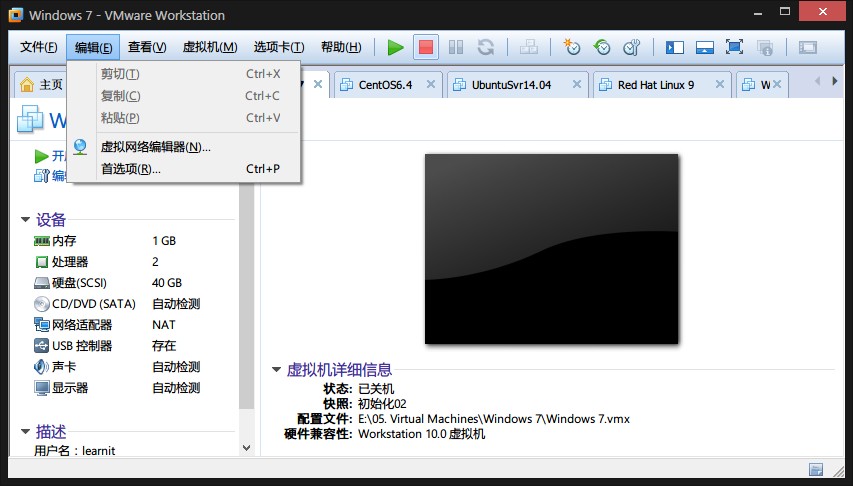853x486 pixels.
Task: Show previous tabs with the left arrow
Action: point(817,81)
